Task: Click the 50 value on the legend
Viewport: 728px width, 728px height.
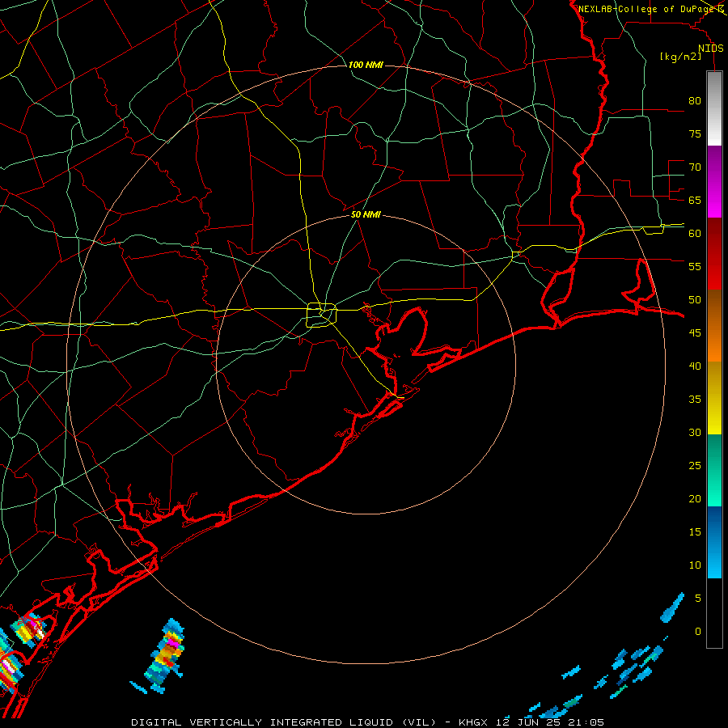Action: [695, 300]
